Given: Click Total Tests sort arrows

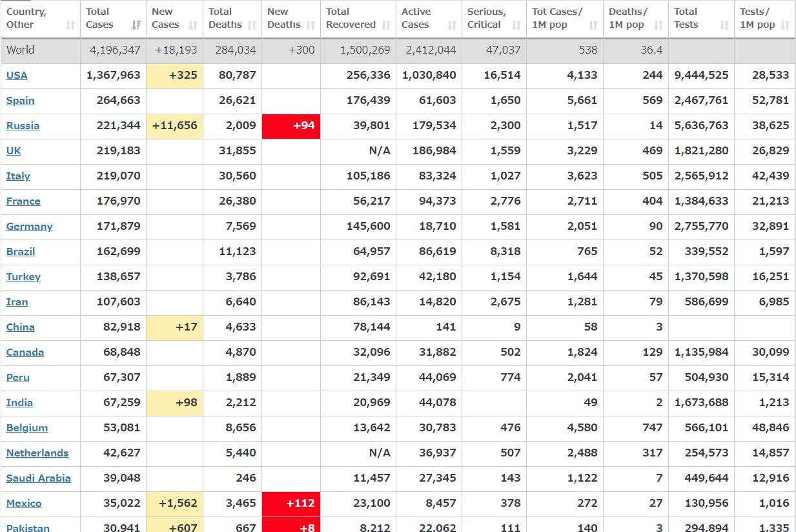Looking at the screenshot, I should [x=724, y=25].
